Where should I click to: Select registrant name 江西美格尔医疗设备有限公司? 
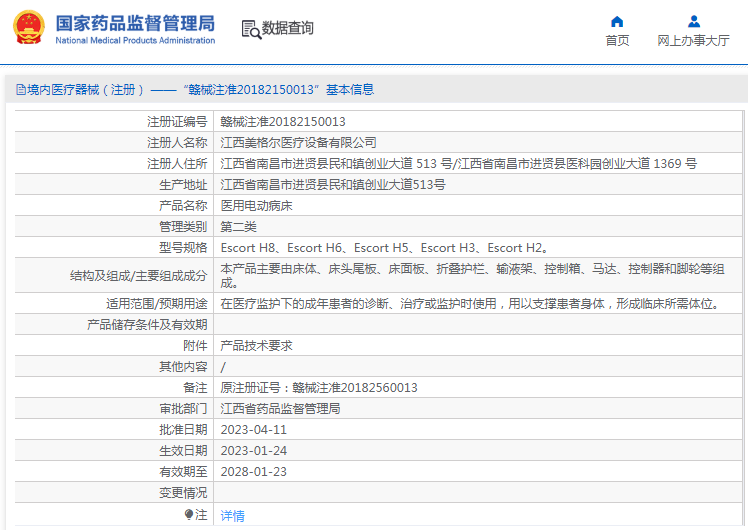click(298, 143)
